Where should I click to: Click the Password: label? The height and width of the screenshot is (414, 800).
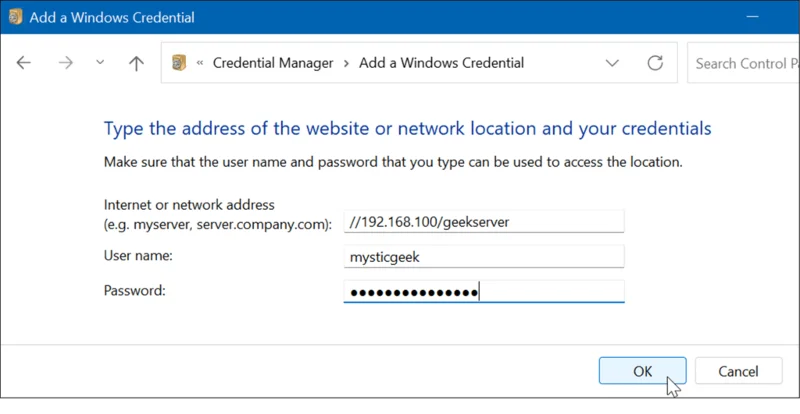tap(135, 290)
